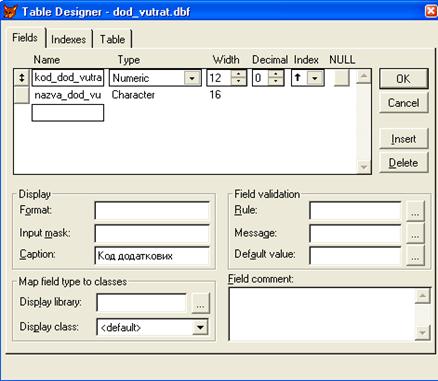This screenshot has width=438, height=381.
Task: Open the Default value expression builder button
Action: 415,256
